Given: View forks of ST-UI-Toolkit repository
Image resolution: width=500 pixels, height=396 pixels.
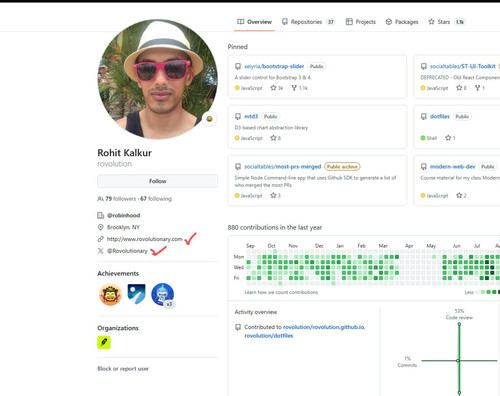Looking at the screenshot, I should [480, 88].
